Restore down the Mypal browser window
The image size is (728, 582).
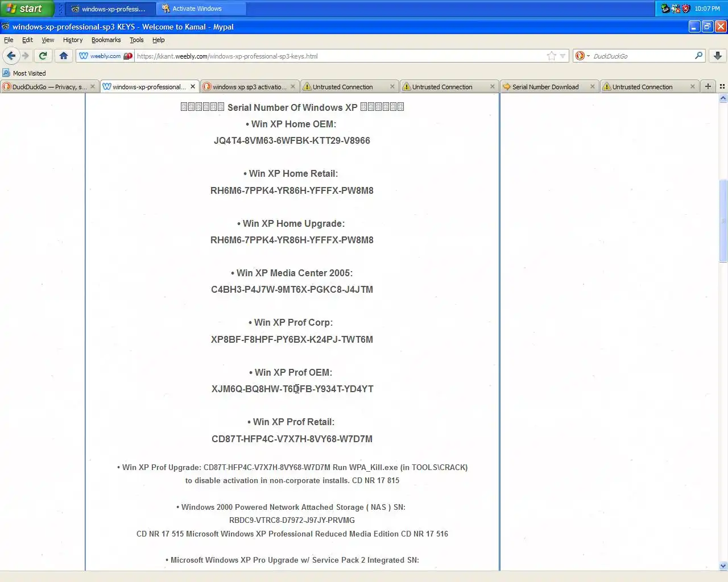pos(708,26)
